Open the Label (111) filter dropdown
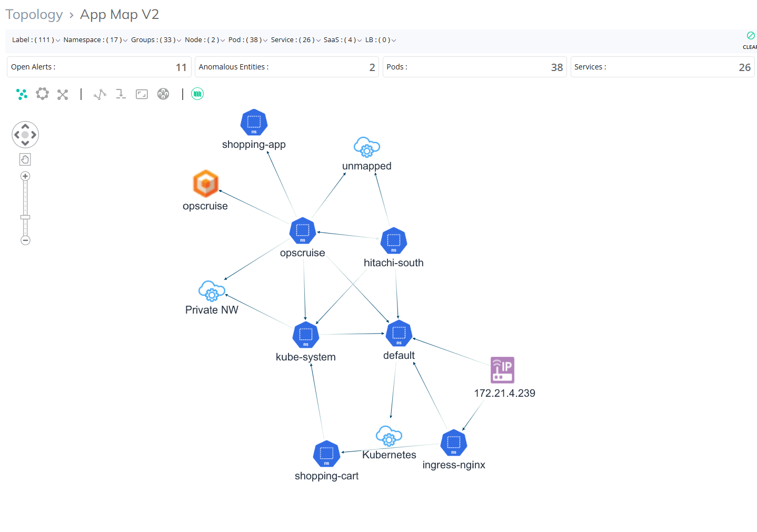This screenshot has height=532, width=757. (x=36, y=40)
